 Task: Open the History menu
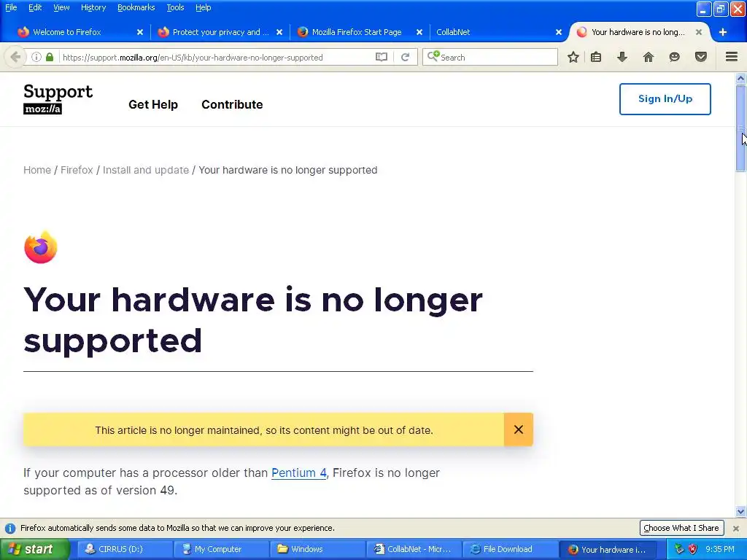tap(93, 7)
